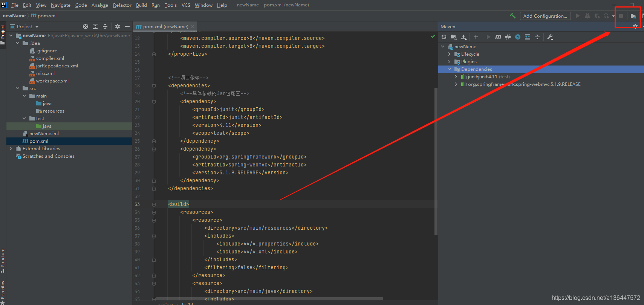Screen dimensions: 644x305
Task: Click Collapse All in the Project panel
Action: tap(105, 26)
